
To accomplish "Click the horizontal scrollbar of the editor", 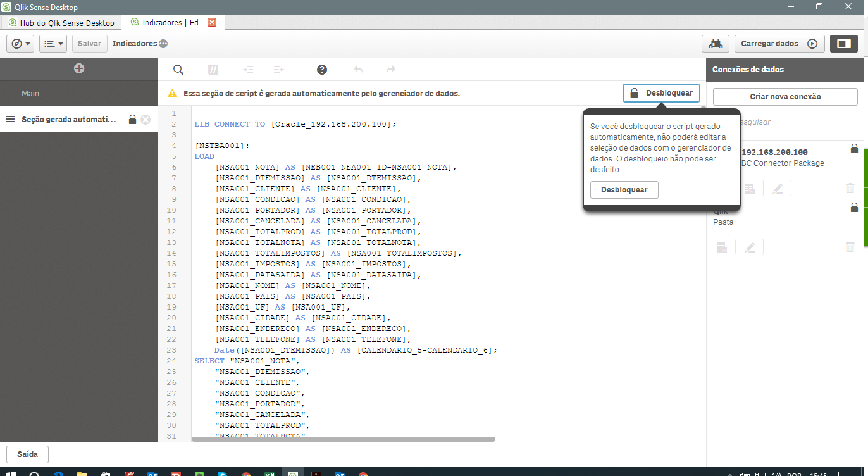I will coord(343,439).
